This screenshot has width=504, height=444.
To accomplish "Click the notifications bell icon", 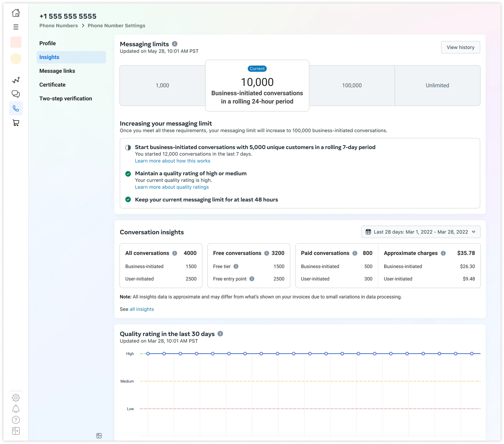I will [16, 409].
